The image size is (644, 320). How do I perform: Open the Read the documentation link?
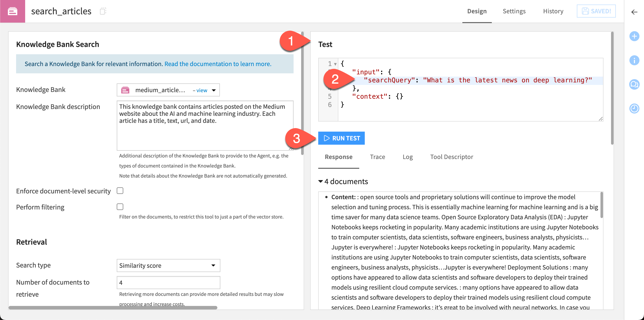click(218, 64)
